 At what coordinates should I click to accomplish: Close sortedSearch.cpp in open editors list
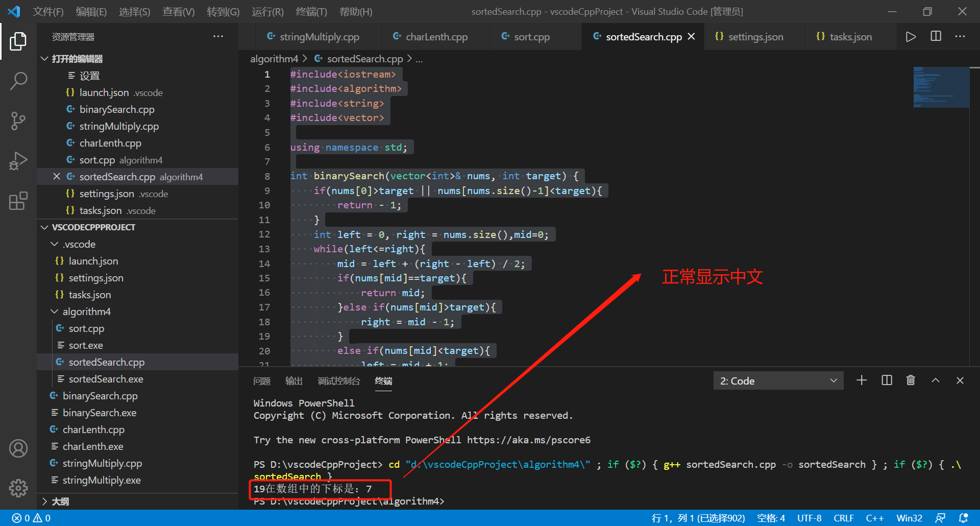(x=57, y=176)
